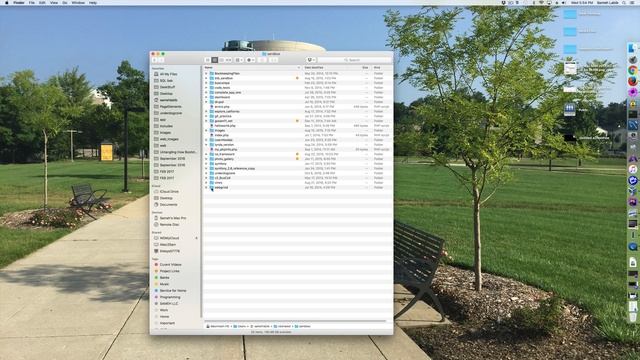Screen dimensions: 640x360
Task: Select the underdogzone folder in file list
Action: [225, 173]
